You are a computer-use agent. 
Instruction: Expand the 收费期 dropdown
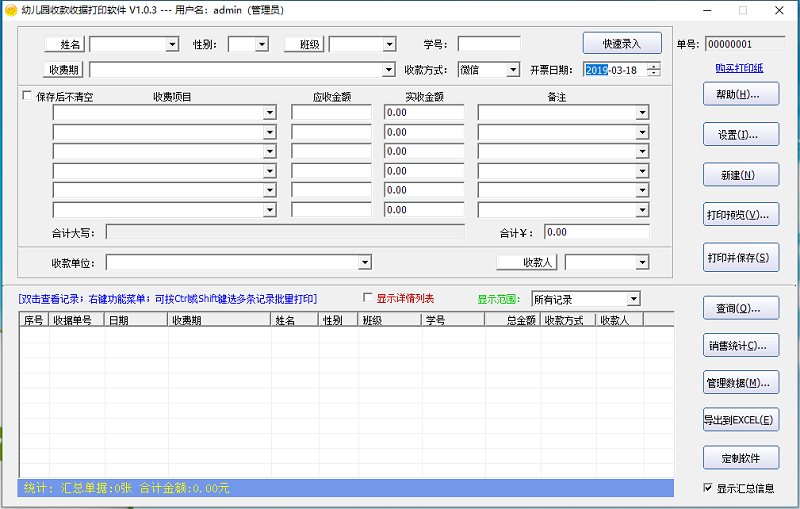click(x=389, y=69)
